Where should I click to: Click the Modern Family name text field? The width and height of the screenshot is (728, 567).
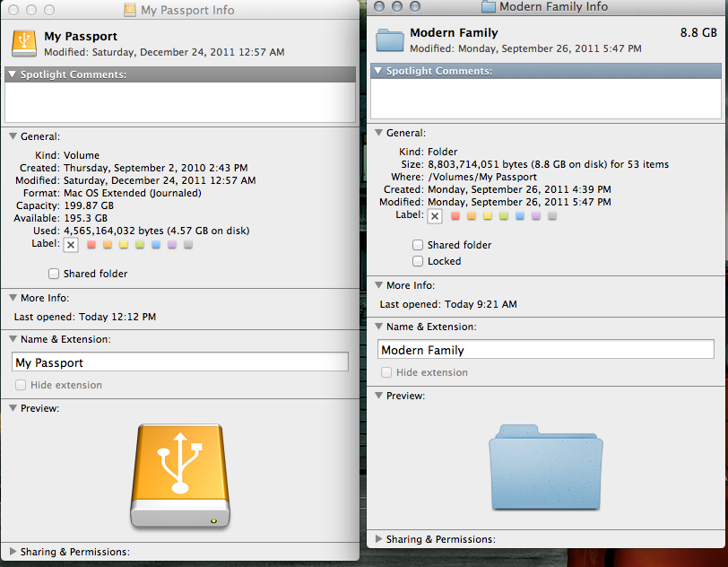(545, 350)
